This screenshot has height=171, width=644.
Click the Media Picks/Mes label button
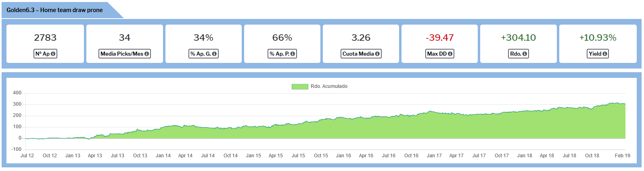(x=125, y=54)
